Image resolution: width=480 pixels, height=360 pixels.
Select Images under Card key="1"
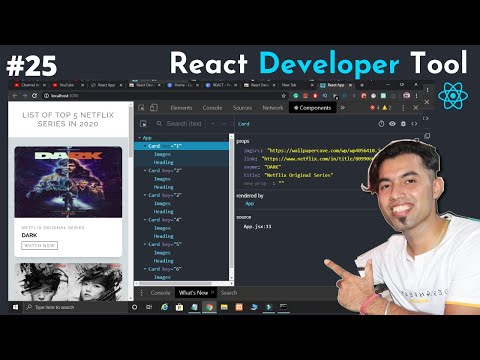[x=162, y=154]
